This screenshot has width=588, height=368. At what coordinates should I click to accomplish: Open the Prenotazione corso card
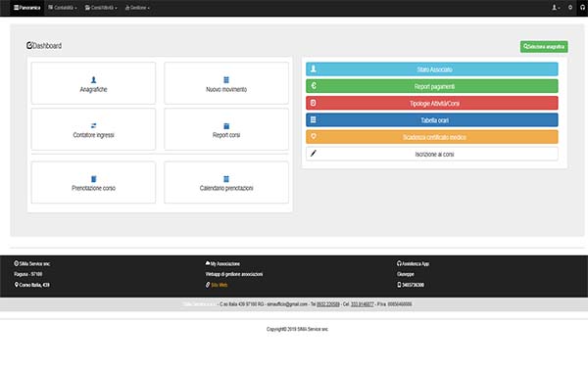[93, 182]
